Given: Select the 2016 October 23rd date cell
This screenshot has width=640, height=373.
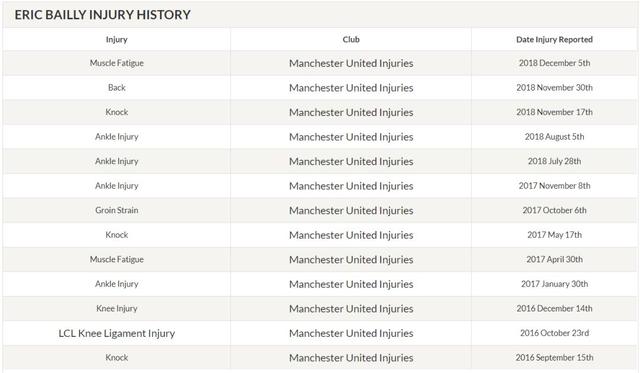Looking at the screenshot, I should [554, 333].
